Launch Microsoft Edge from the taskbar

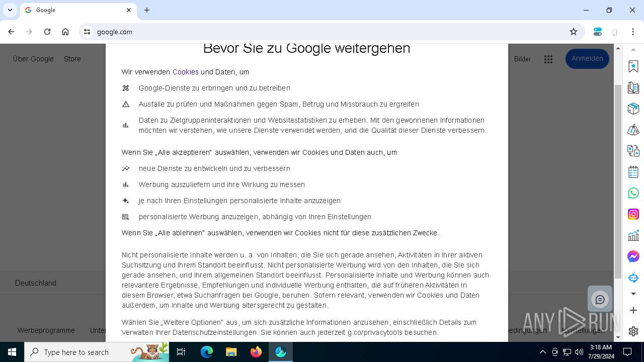207,352
